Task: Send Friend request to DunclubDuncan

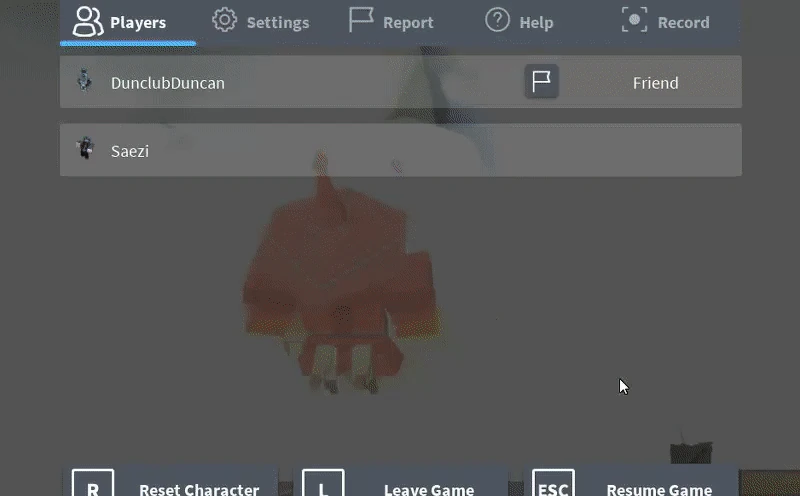Action: tap(655, 83)
